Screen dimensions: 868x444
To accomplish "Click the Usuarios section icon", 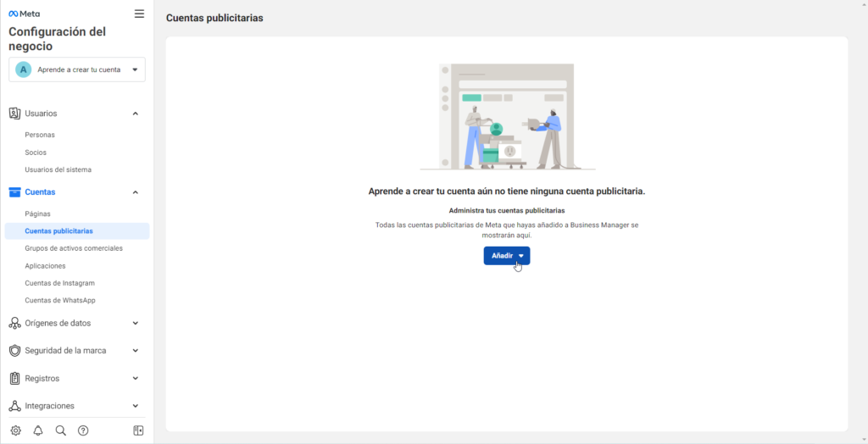I will (14, 114).
